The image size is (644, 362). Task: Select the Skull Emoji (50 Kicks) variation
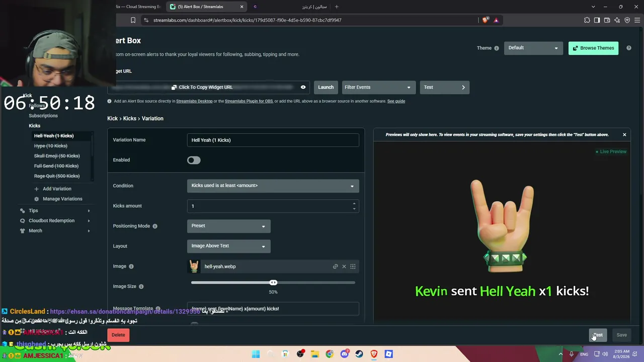pyautogui.click(x=57, y=156)
